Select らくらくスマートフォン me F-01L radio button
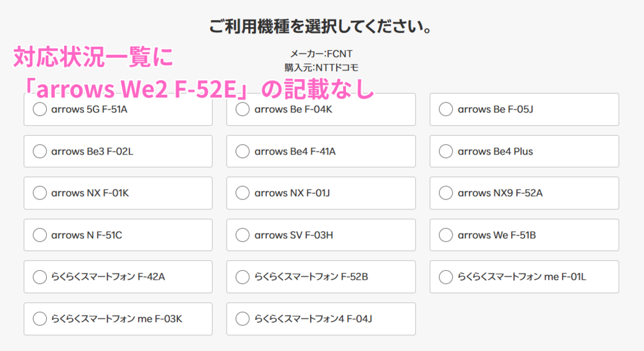Screen dimensions: 644x351 pyautogui.click(x=446, y=277)
